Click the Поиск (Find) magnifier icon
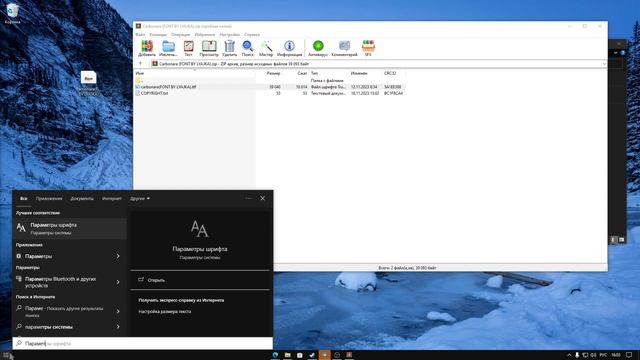This screenshot has width=640, height=360. pyautogui.click(x=247, y=48)
